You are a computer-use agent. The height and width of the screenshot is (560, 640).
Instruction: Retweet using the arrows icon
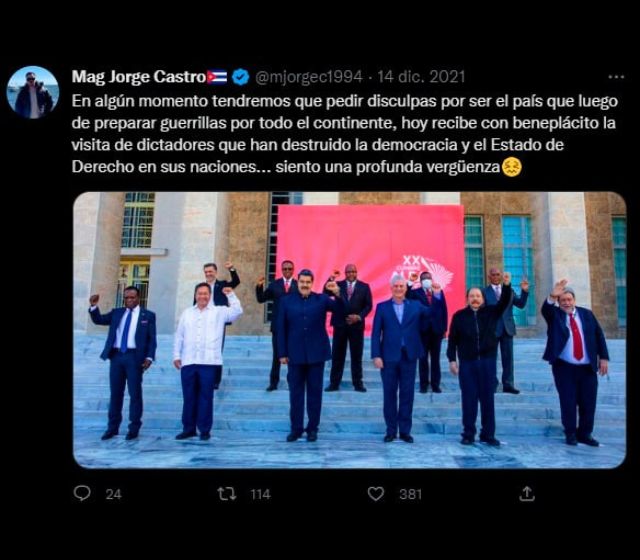[227, 494]
